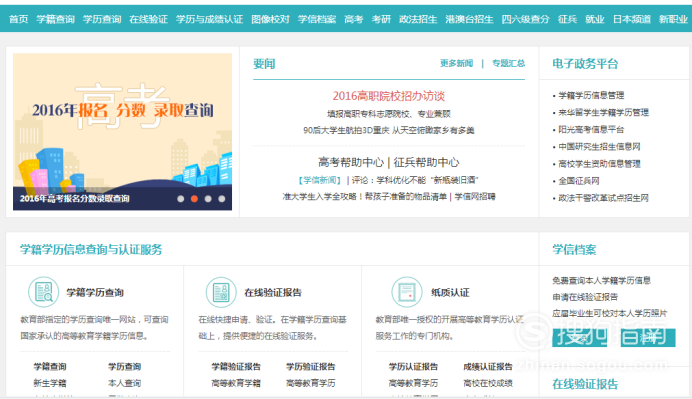Open 高考帮助中心 link
The height and width of the screenshot is (399, 692).
[x=351, y=162]
